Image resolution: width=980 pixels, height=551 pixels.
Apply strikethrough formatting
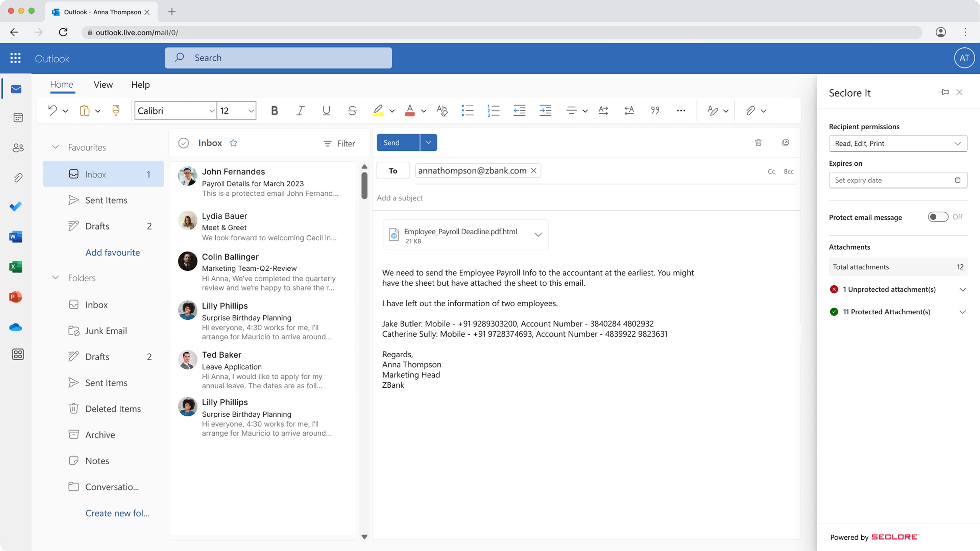352,111
